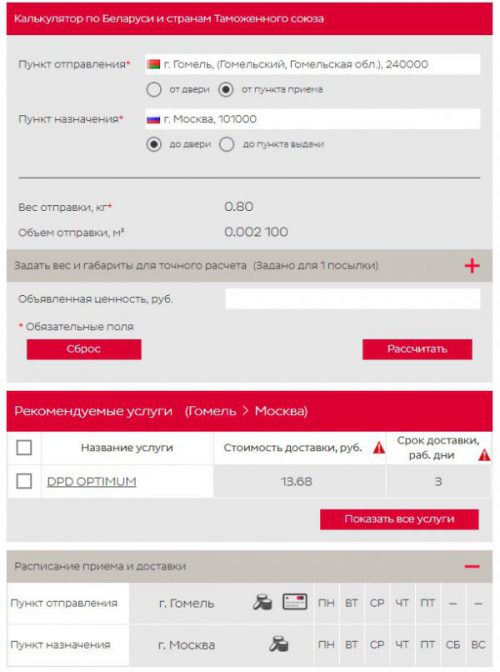
Task: Collapse the Расписание приема и доставки section
Action: [472, 567]
